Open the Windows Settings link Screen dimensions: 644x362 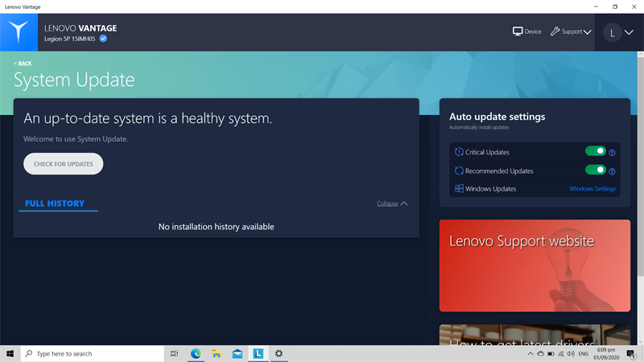[592, 189]
